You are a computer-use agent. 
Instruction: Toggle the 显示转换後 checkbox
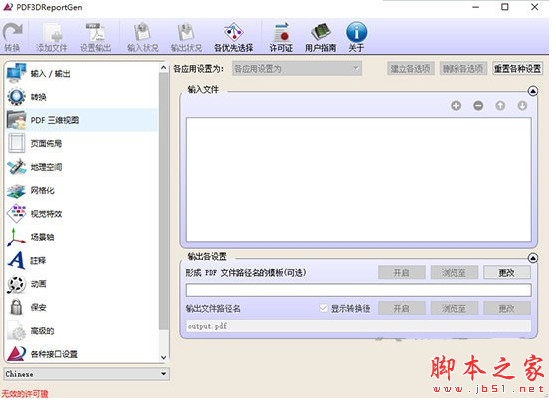point(323,308)
